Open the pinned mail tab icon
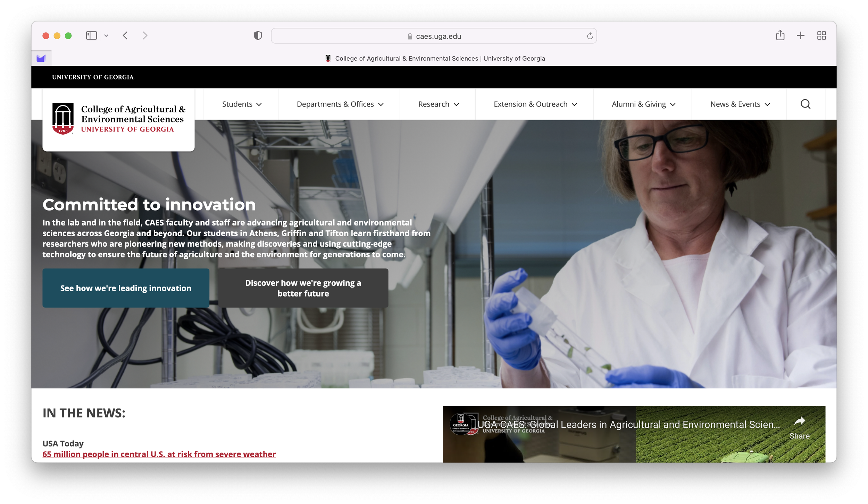Viewport: 868px width, 504px height. pyautogui.click(x=41, y=58)
